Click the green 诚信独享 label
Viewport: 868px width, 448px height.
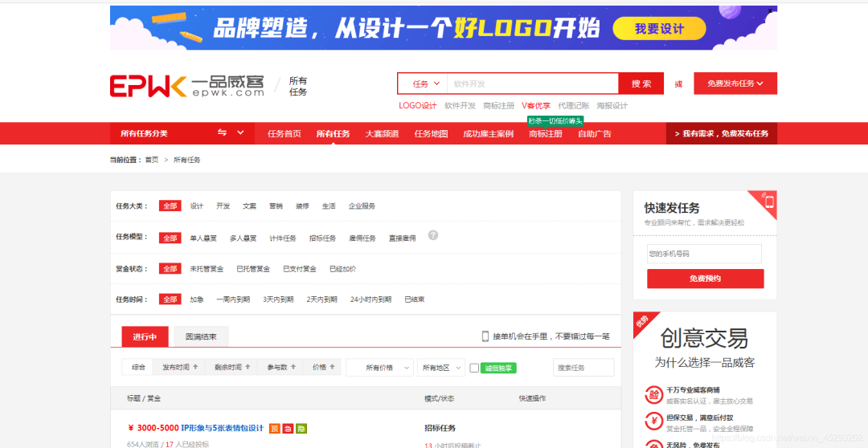(x=498, y=368)
